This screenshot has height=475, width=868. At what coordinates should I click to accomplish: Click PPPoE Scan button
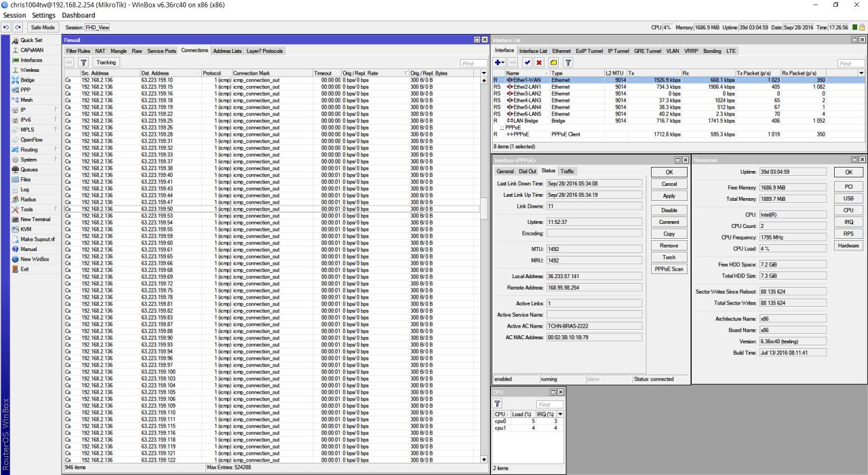(669, 269)
